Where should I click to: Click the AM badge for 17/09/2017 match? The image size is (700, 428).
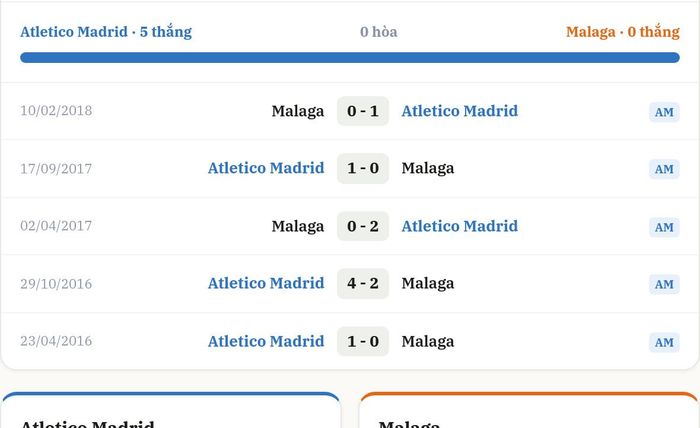click(664, 169)
